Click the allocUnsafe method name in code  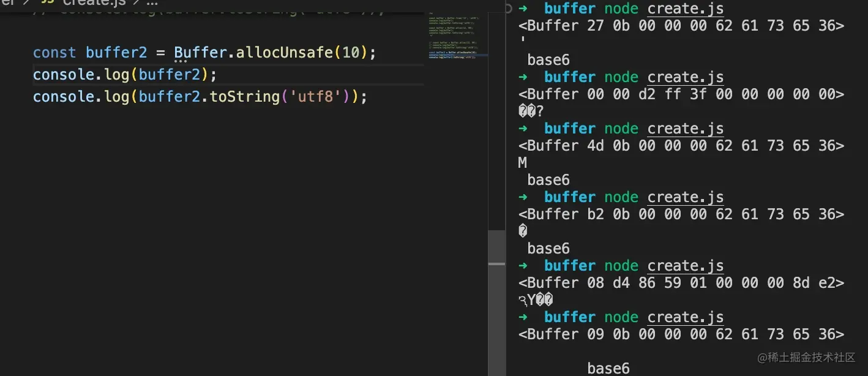click(x=285, y=53)
